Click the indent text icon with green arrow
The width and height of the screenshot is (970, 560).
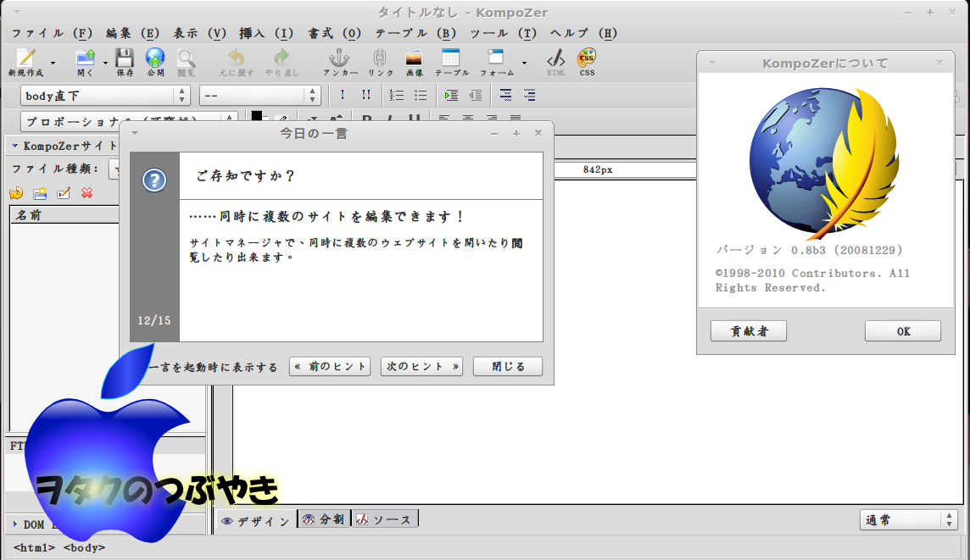pos(451,95)
